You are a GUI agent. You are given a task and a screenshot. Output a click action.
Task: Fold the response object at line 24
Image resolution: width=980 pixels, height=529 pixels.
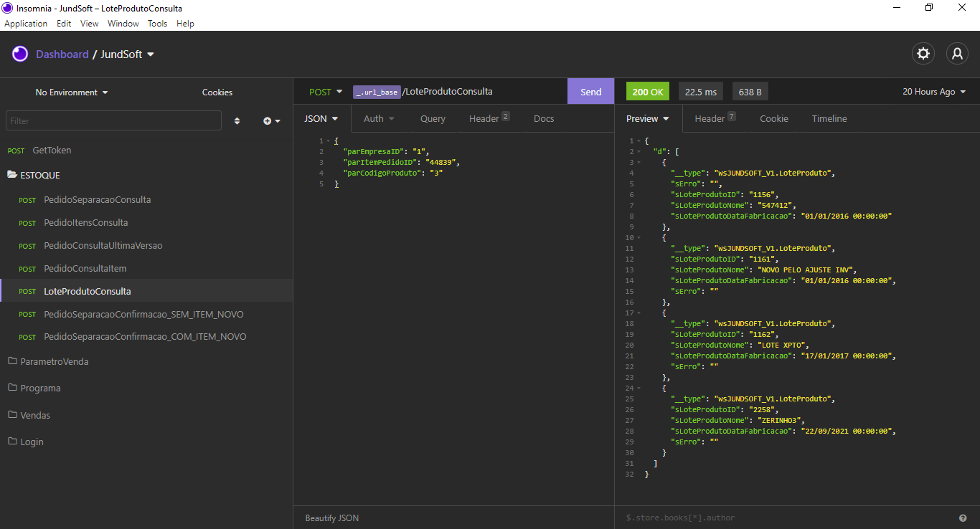[638, 389]
